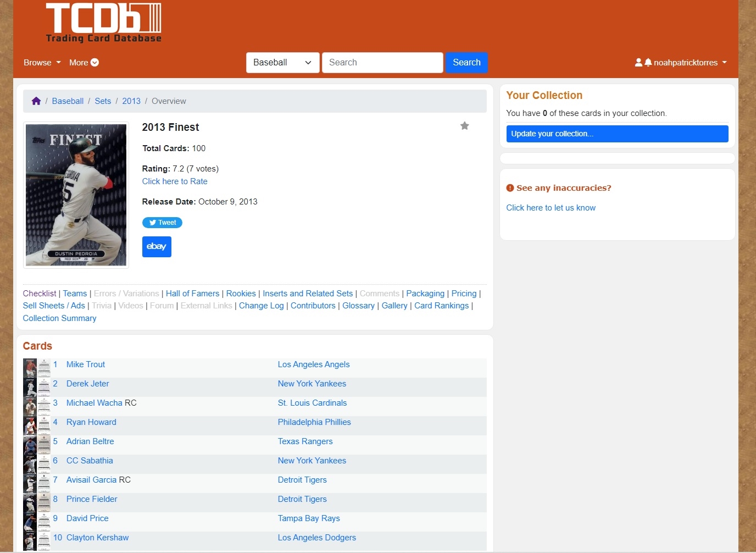Open the Checklist tab link
This screenshot has width=756, height=553.
click(x=40, y=294)
